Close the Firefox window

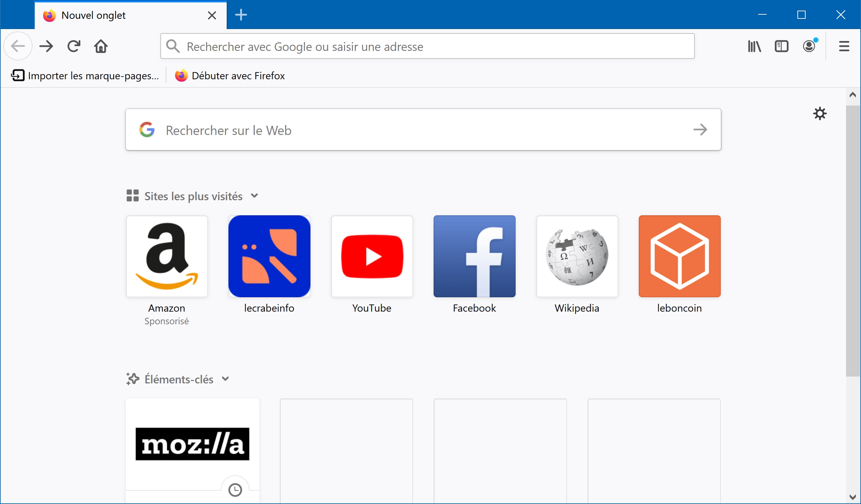tap(841, 15)
